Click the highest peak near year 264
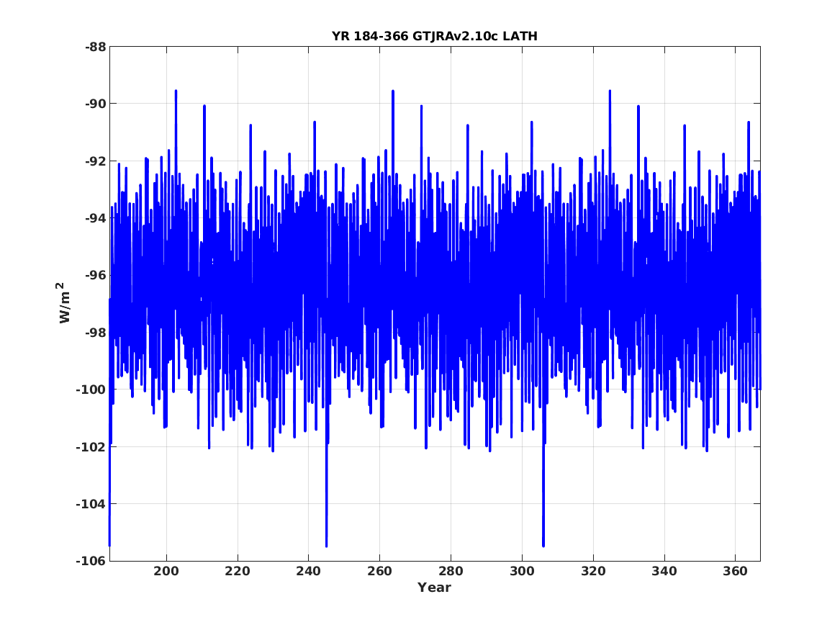Viewport: 840px width, 630px height. point(393,92)
